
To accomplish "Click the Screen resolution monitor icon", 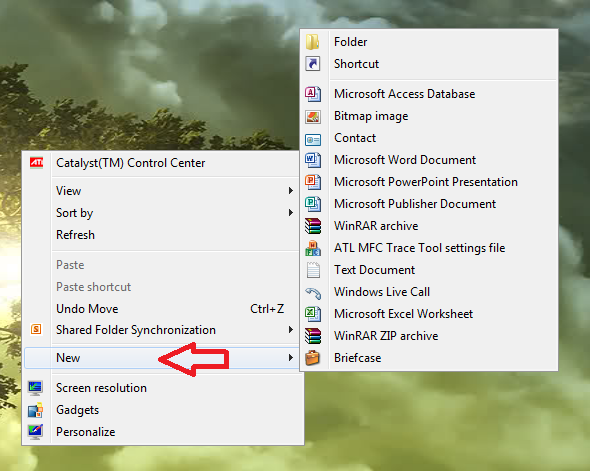I will point(35,388).
